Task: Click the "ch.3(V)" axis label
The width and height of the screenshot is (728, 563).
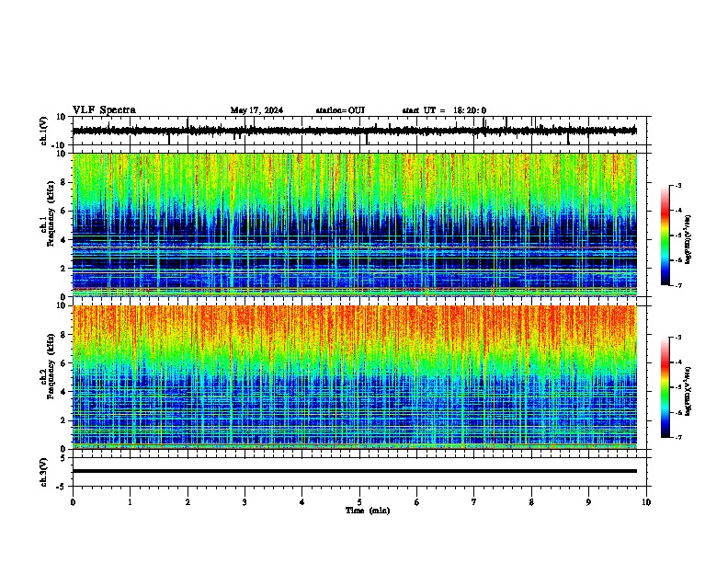Action: point(44,472)
